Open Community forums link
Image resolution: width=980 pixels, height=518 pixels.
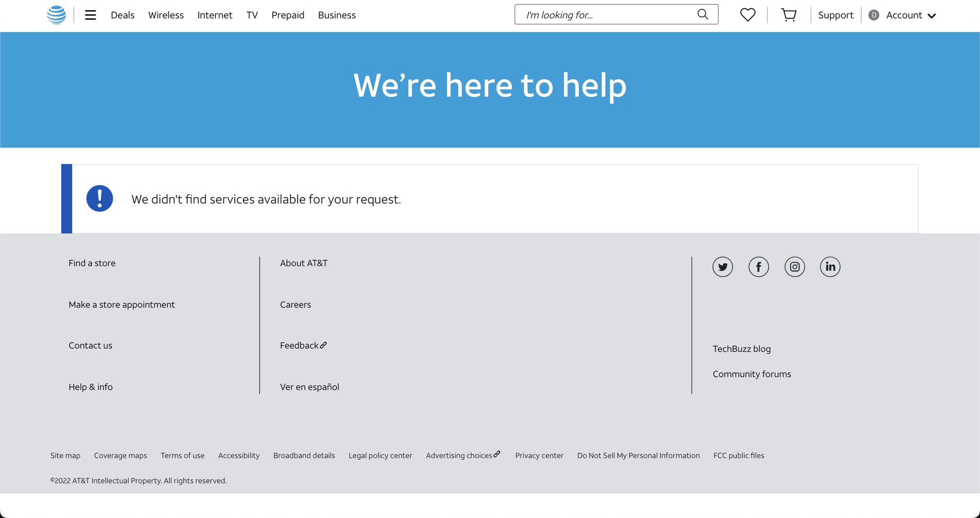point(752,374)
